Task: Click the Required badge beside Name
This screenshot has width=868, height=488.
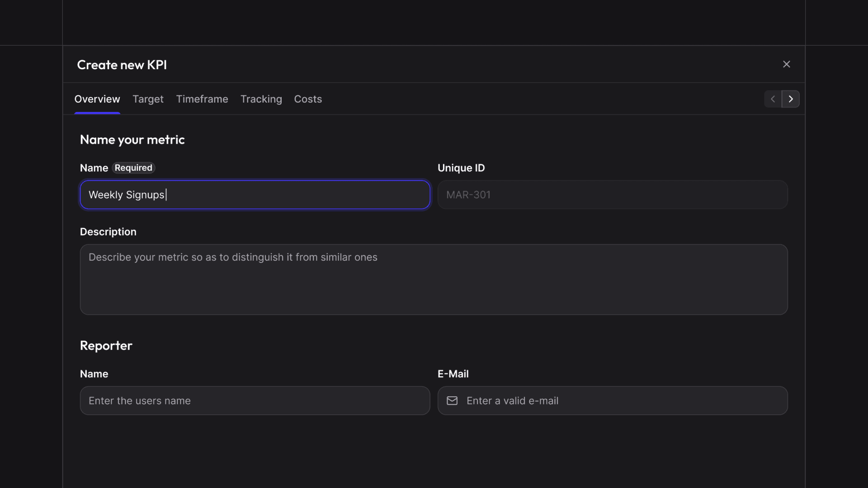Action: coord(133,168)
